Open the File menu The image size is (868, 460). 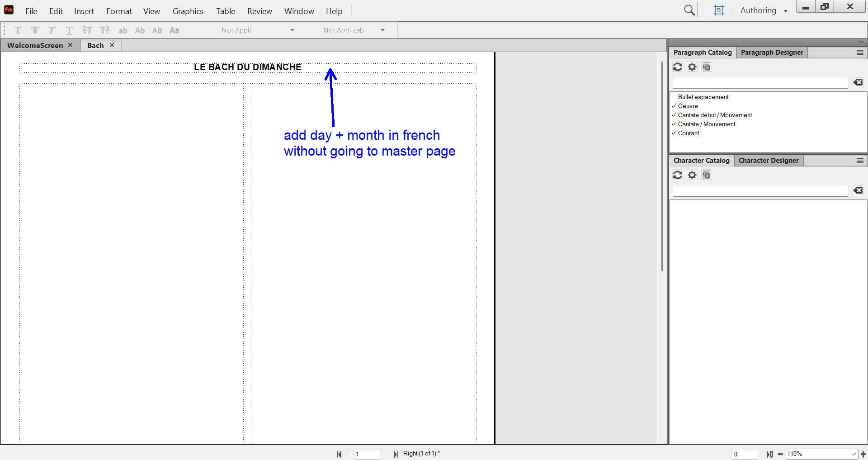31,11
